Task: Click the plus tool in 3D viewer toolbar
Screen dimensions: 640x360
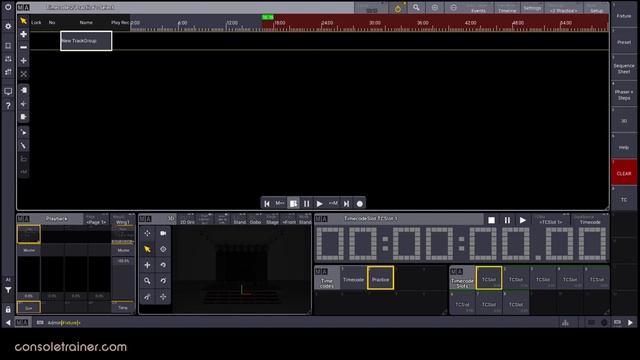Action: (147, 265)
